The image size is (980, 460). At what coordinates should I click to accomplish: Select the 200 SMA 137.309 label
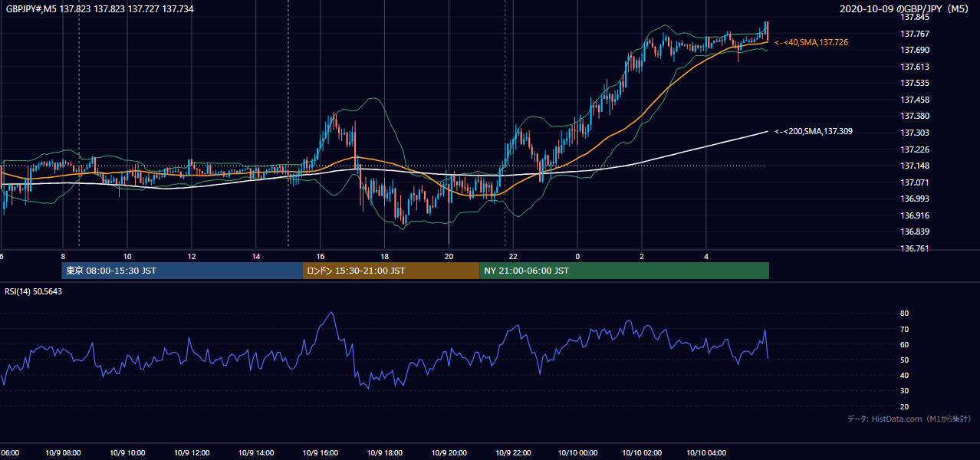[814, 132]
